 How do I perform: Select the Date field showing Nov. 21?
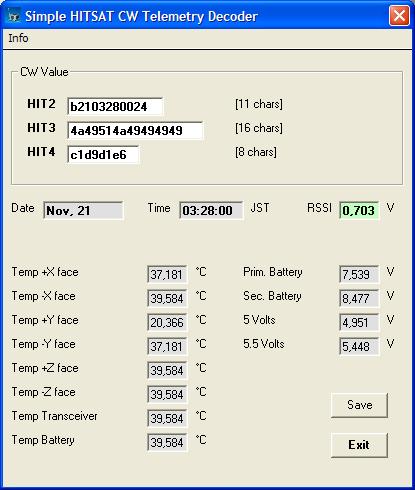pos(83,210)
